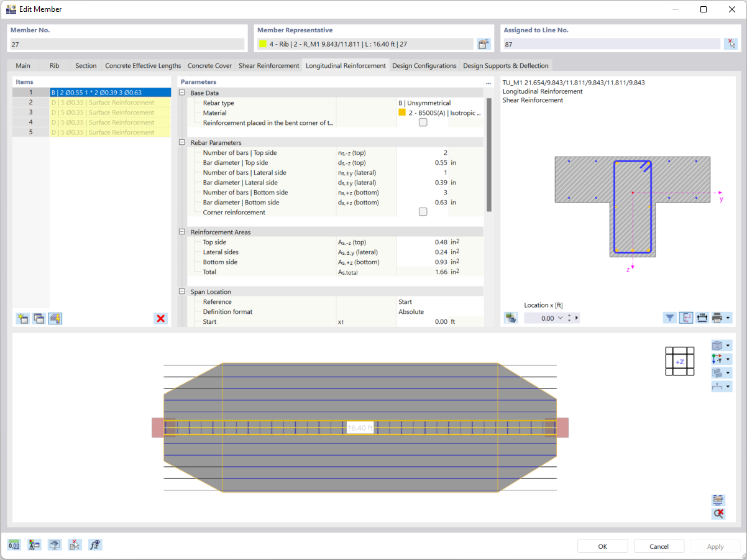
Task: Open the filter options for reinforcement view
Action: point(670,318)
